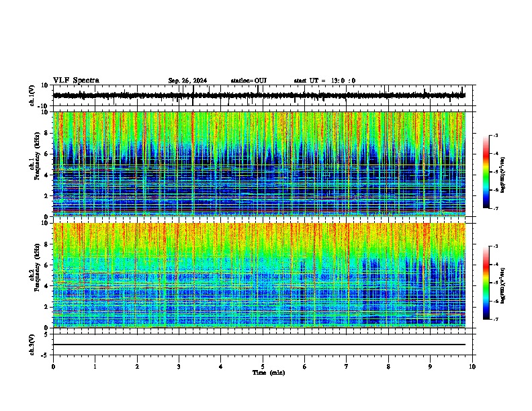This screenshot has width=532, height=411.
Task: Select the "start UT = 13:0 :0" label
Action: click(x=324, y=81)
